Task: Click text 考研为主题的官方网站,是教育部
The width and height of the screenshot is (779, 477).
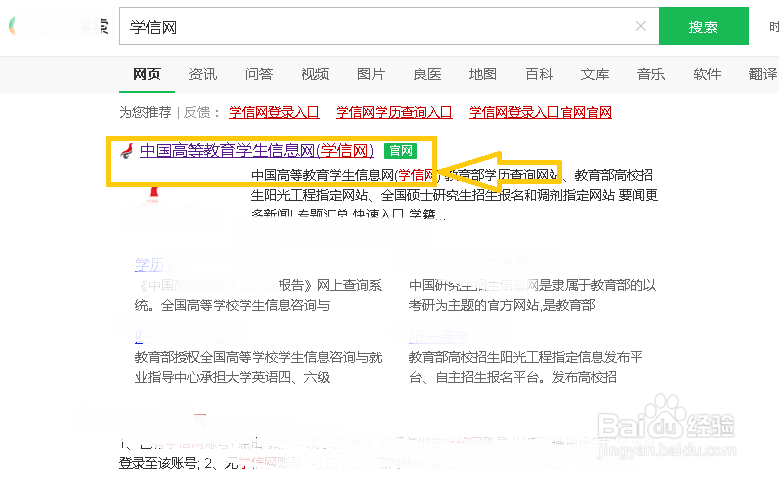Action: [502, 305]
